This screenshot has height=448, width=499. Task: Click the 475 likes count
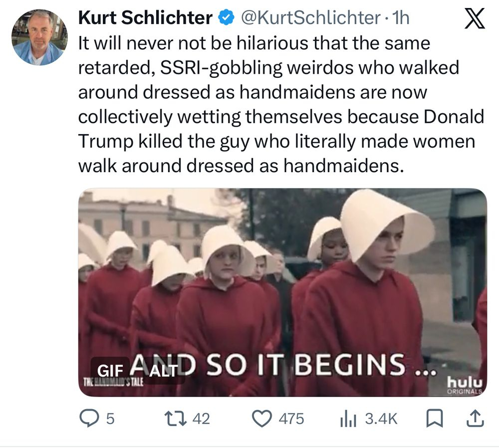pos(291,419)
